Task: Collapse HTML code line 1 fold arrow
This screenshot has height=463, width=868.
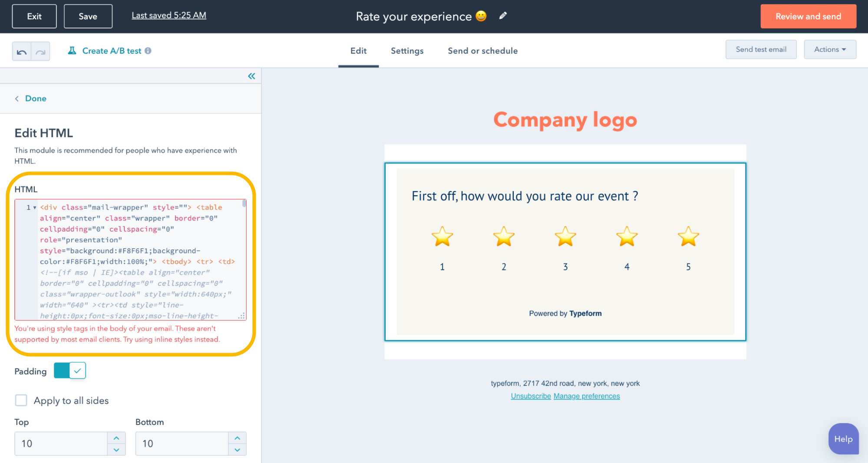Action: pos(35,208)
